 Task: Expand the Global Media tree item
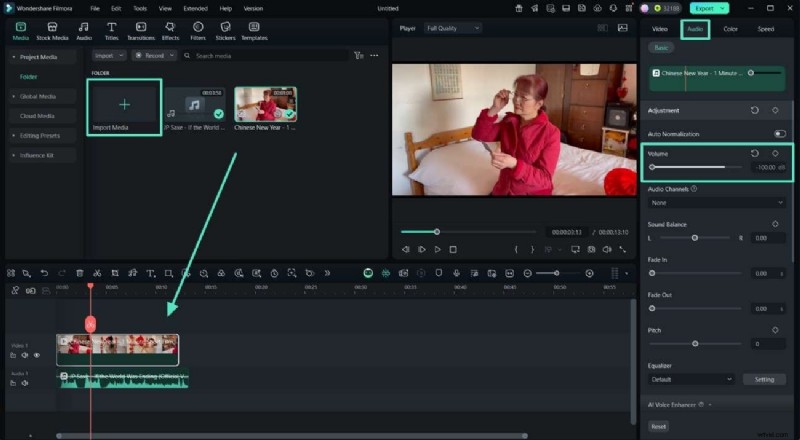(14, 96)
